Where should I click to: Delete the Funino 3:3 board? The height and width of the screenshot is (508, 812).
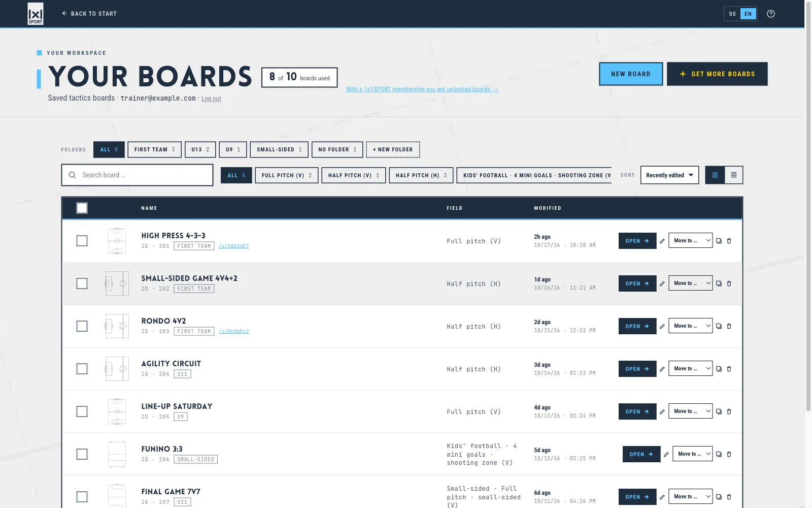tap(729, 454)
